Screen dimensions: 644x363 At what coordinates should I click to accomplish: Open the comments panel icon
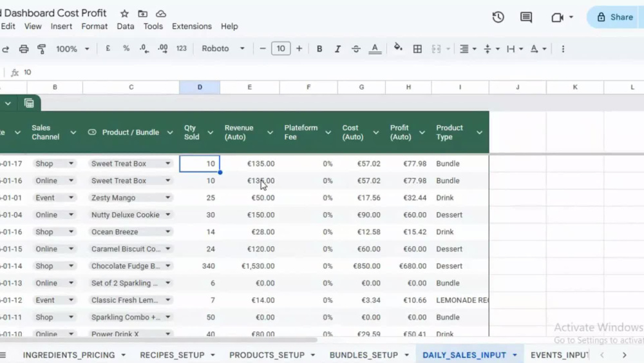click(x=526, y=17)
